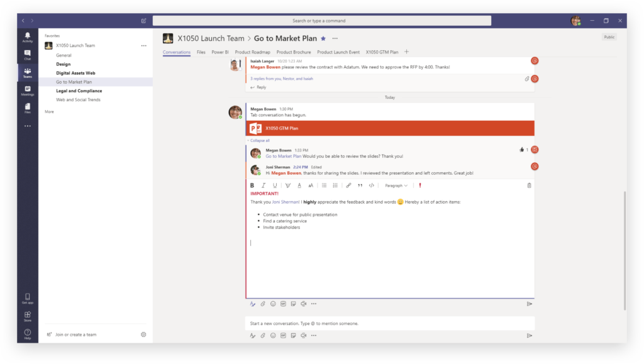Open Get app in the left rail
This screenshot has width=644, height=364.
pyautogui.click(x=28, y=299)
